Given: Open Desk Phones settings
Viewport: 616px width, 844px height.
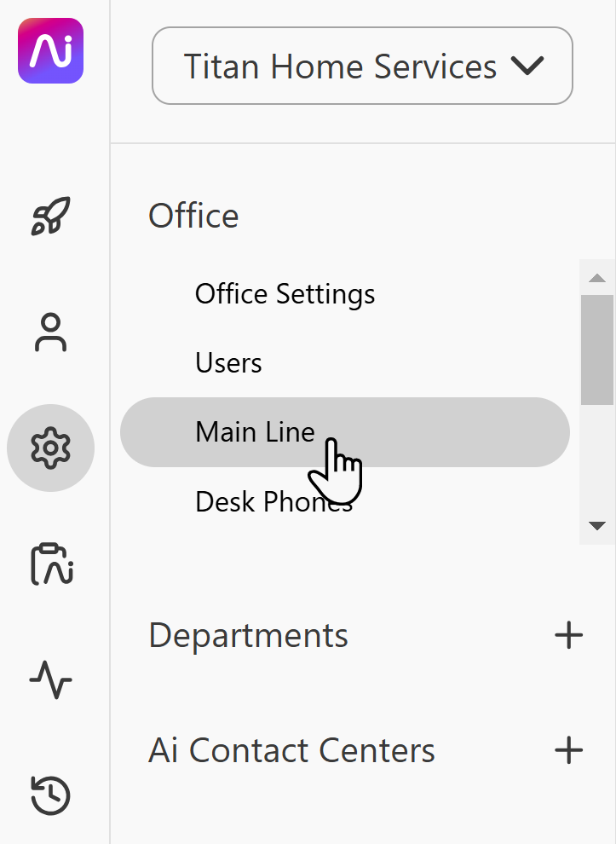Looking at the screenshot, I should pyautogui.click(x=273, y=502).
